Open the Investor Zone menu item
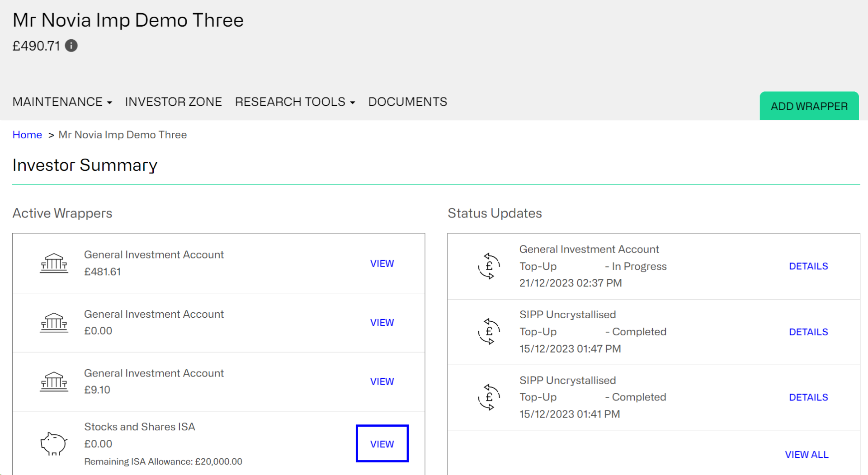Image resolution: width=868 pixels, height=475 pixels. [173, 102]
